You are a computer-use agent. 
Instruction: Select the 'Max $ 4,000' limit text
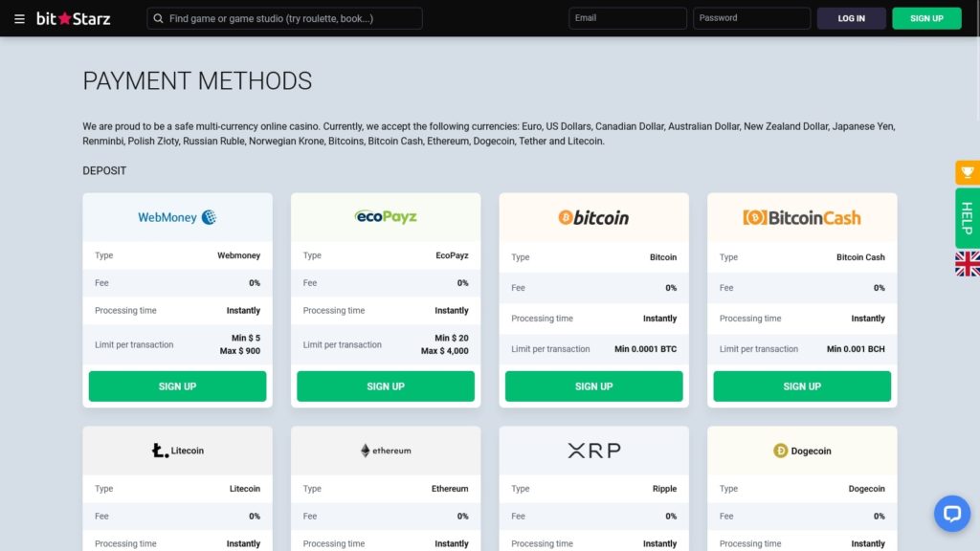tap(444, 351)
